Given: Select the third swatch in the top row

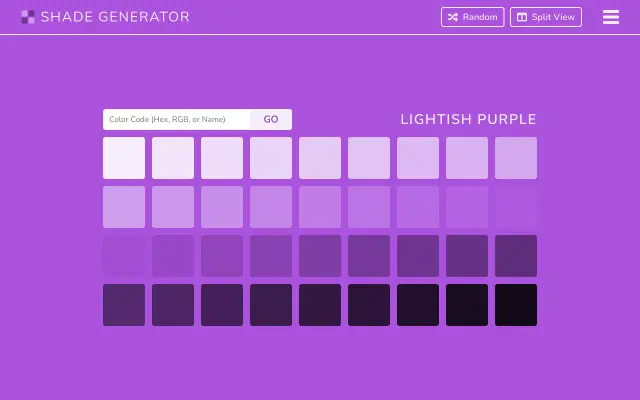Looking at the screenshot, I should (x=222, y=158).
